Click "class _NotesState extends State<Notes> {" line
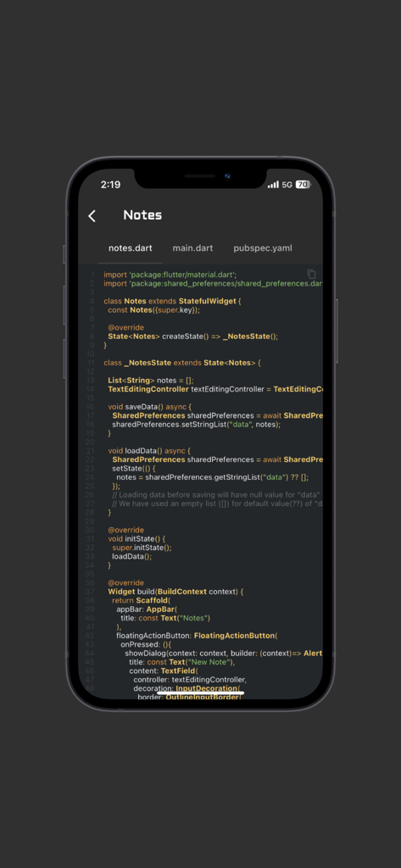Viewport: 401px width, 868px height. [x=181, y=363]
